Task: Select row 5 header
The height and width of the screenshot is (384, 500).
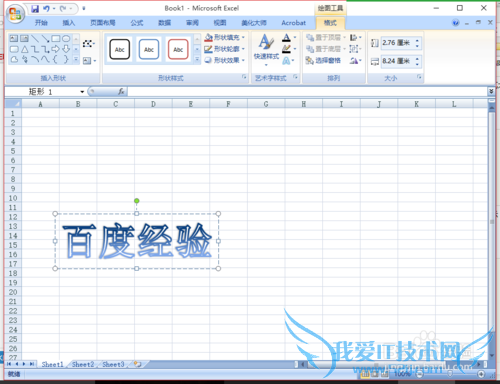Action: pyautogui.click(x=13, y=151)
